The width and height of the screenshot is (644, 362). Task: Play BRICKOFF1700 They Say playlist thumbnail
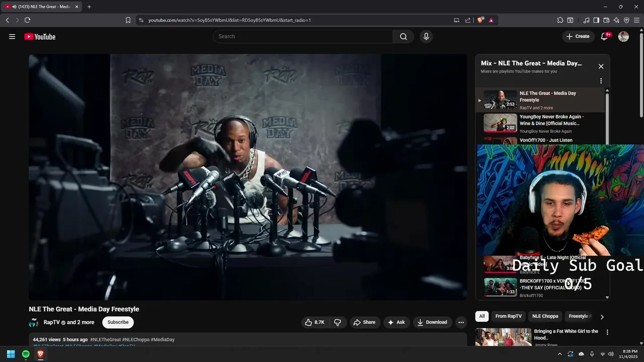(500, 287)
